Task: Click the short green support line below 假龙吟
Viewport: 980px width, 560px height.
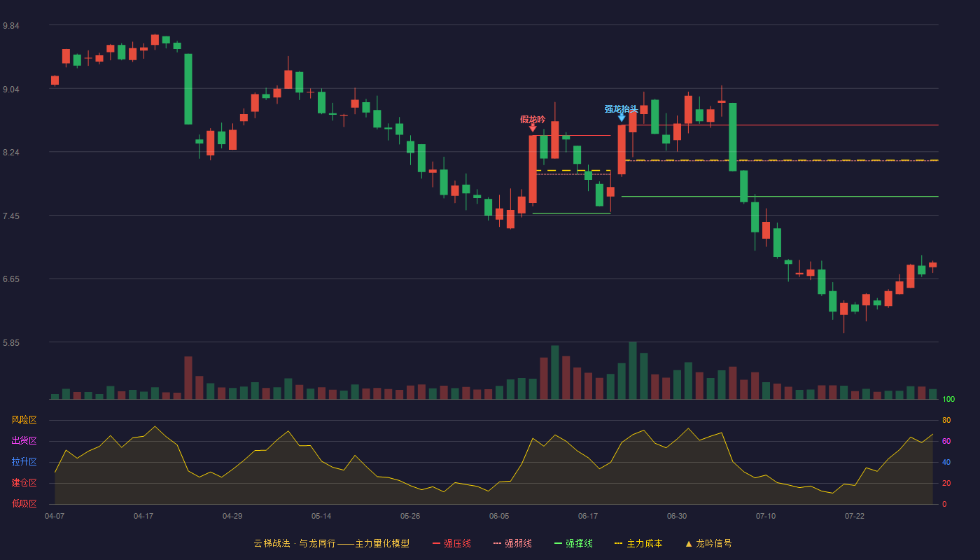Action: point(571,213)
